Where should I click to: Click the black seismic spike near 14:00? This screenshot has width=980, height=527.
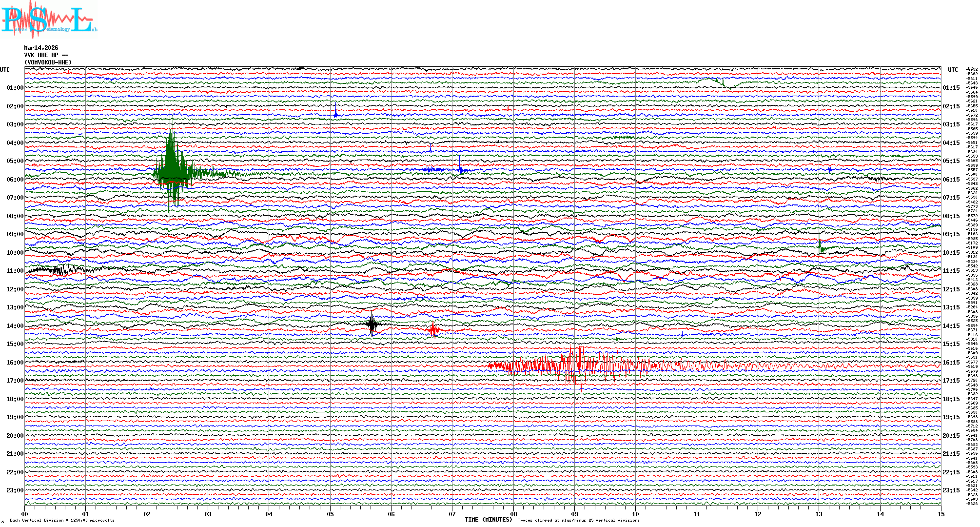coord(372,324)
